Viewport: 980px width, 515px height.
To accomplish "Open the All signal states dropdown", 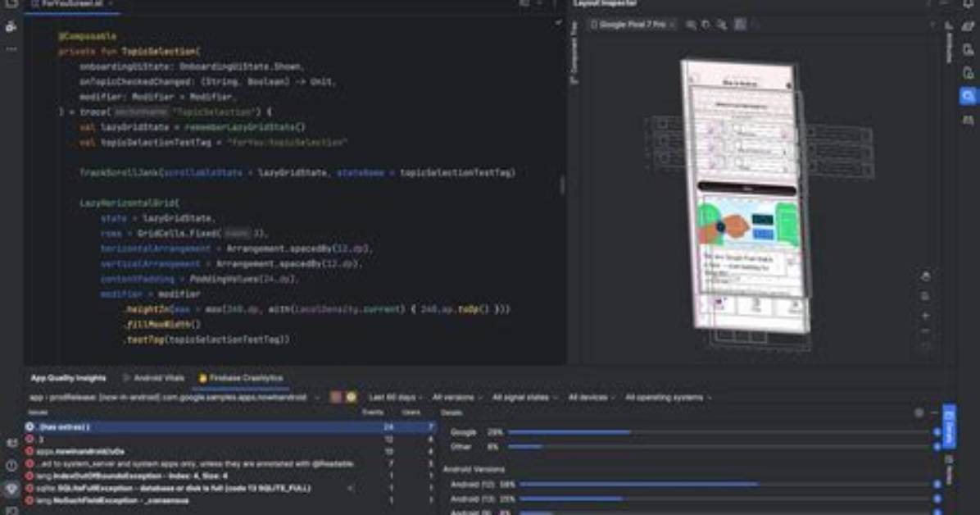I will click(x=524, y=398).
